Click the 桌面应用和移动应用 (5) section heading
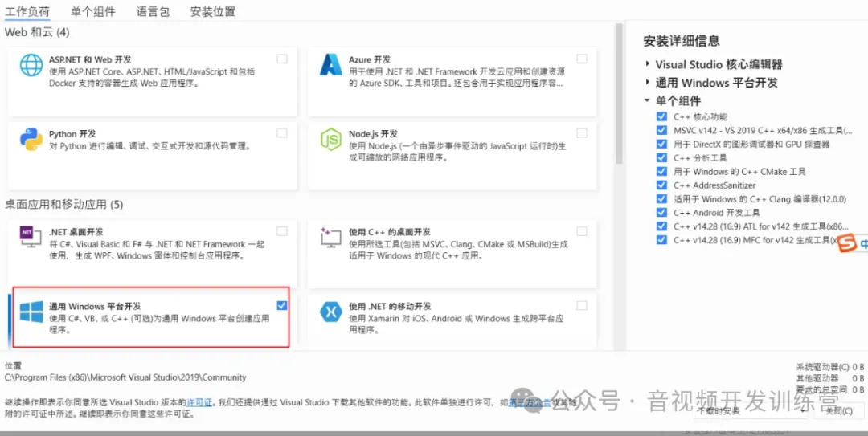This screenshot has height=436, width=868. point(63,205)
